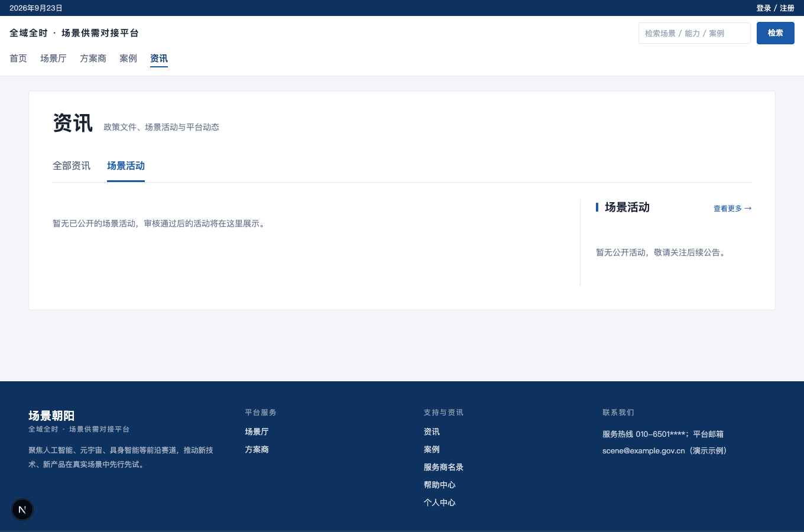Click the 场景朝阳 footer brand name
804x532 pixels.
click(x=51, y=416)
